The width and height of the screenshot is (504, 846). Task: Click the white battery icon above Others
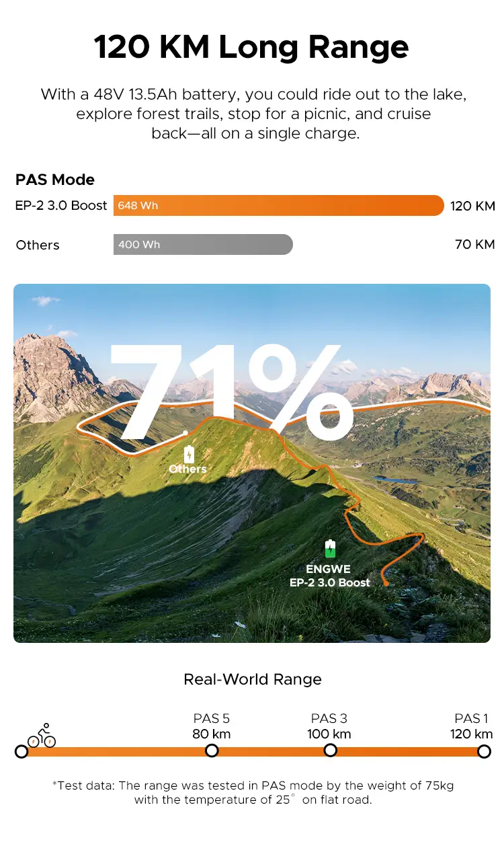point(189,454)
